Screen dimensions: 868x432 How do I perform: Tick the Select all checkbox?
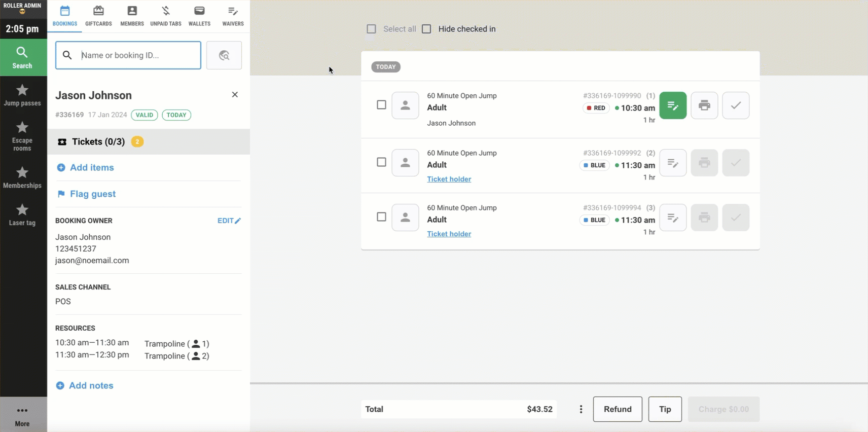[x=372, y=29]
